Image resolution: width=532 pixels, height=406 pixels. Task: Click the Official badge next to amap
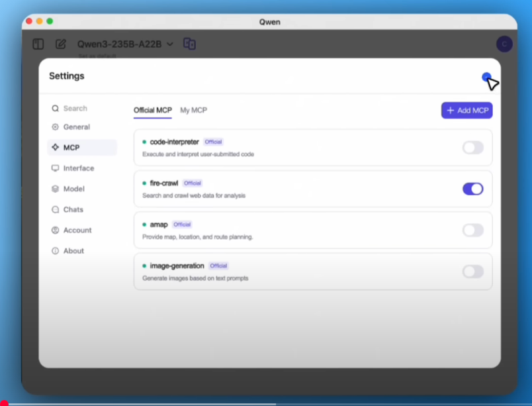point(182,225)
